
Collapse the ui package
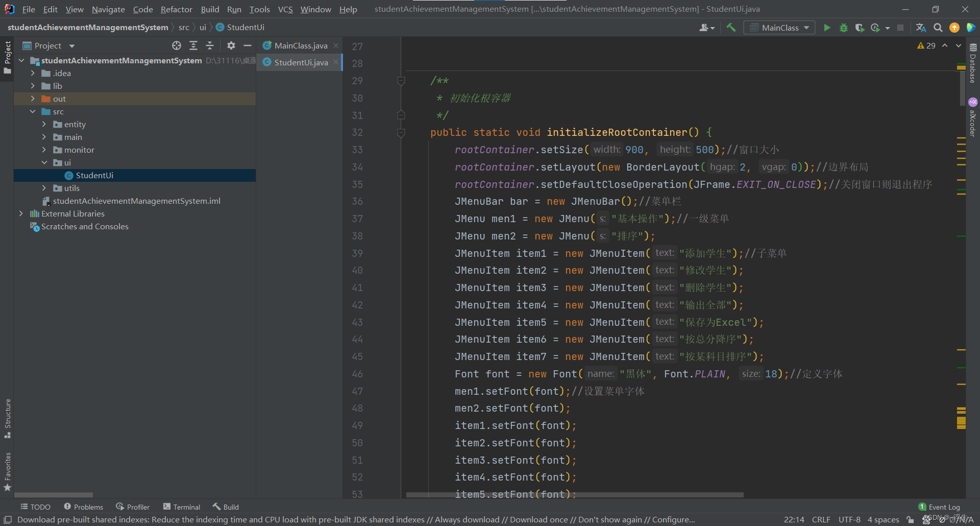click(x=44, y=162)
